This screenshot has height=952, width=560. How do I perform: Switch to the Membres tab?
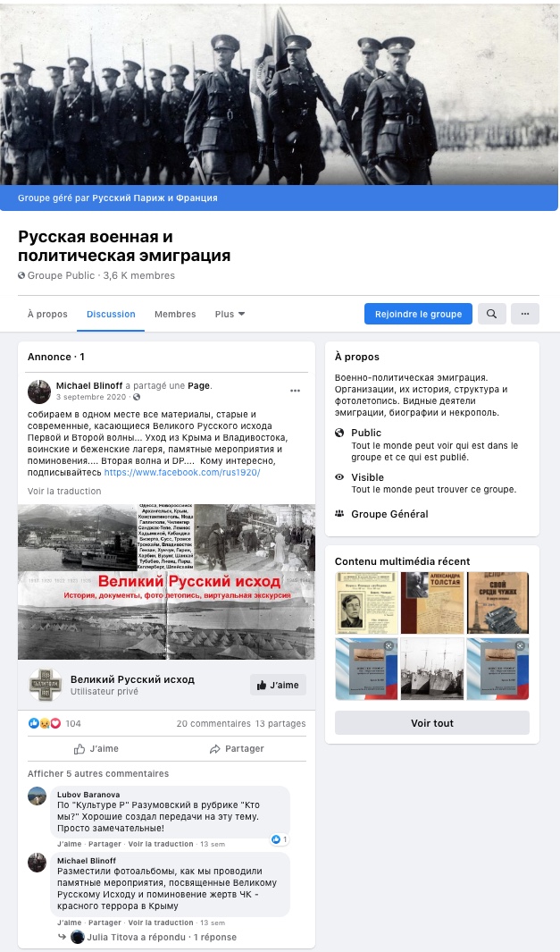pos(175,314)
